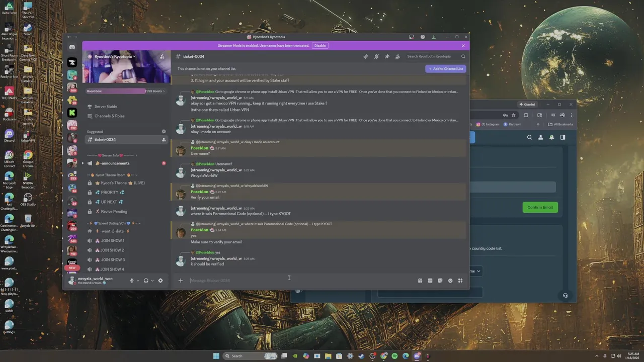The width and height of the screenshot is (644, 362).
Task: Open the gift icon in message bar
Action: (420, 281)
